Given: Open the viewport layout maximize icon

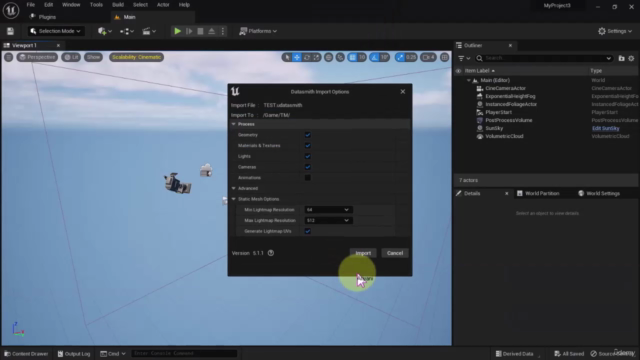Looking at the screenshot, I should click(x=444, y=58).
